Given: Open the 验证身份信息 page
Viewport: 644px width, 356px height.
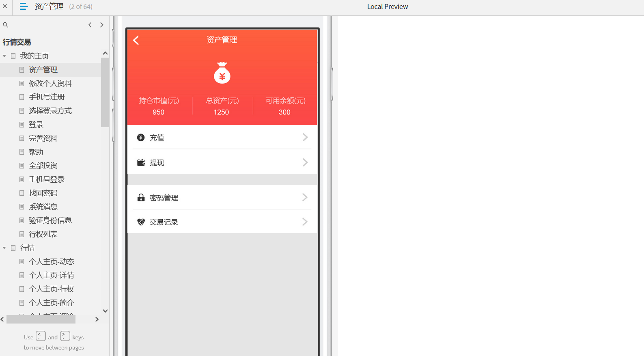Looking at the screenshot, I should [50, 220].
